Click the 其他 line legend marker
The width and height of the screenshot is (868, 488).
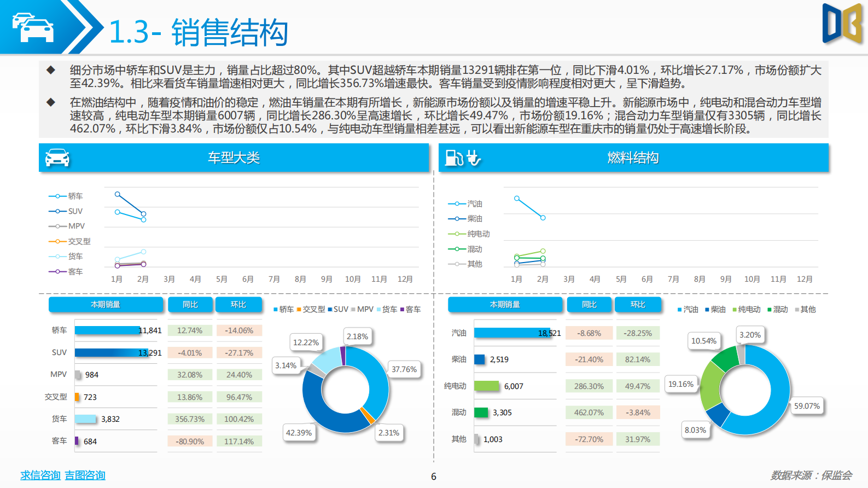(457, 264)
